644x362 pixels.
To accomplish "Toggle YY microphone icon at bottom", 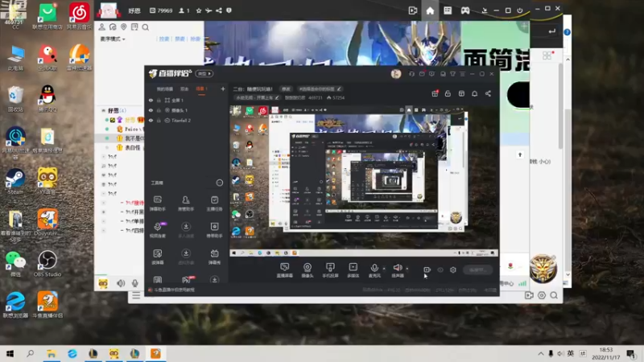I will (x=134, y=283).
